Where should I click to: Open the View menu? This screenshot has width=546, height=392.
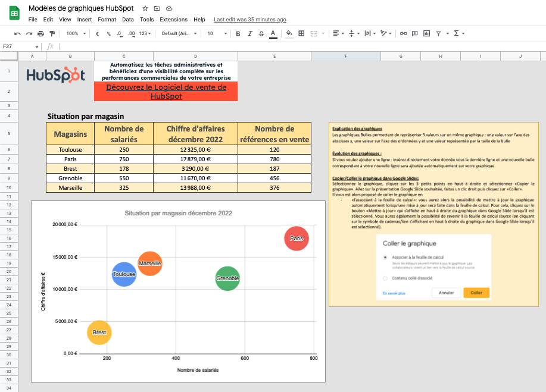click(x=65, y=20)
